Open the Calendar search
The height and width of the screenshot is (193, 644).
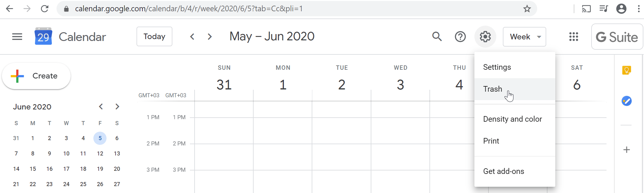437,37
